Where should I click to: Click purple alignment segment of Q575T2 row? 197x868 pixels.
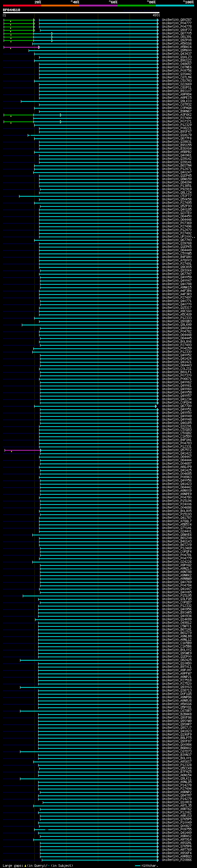[x=22, y=450]
